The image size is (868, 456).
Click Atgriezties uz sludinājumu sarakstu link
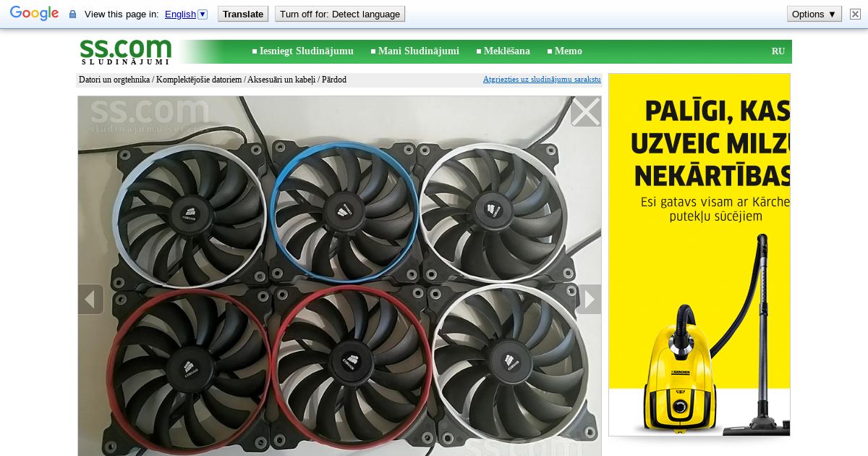coord(542,79)
